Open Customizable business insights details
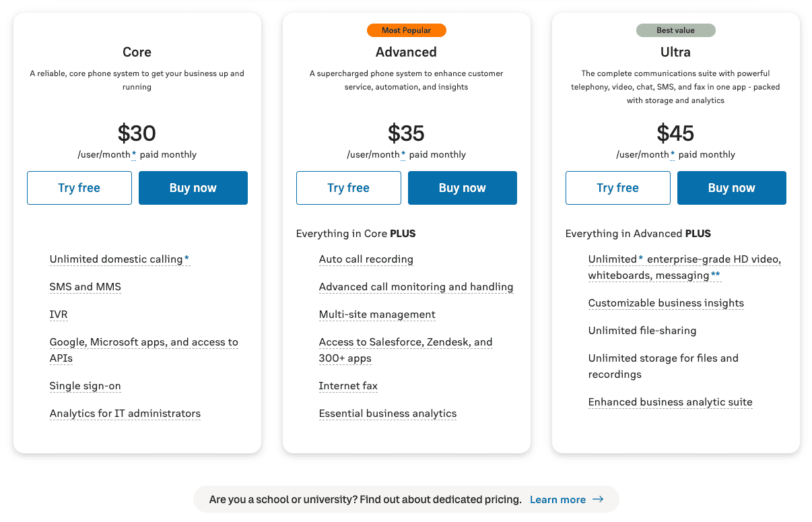Screen dimensions: 812x522 [x=666, y=303]
